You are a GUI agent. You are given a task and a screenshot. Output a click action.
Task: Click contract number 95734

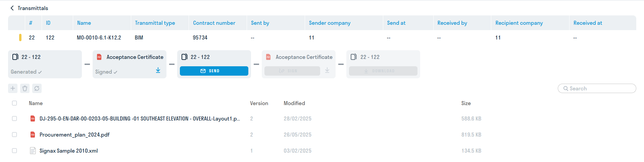(200, 37)
